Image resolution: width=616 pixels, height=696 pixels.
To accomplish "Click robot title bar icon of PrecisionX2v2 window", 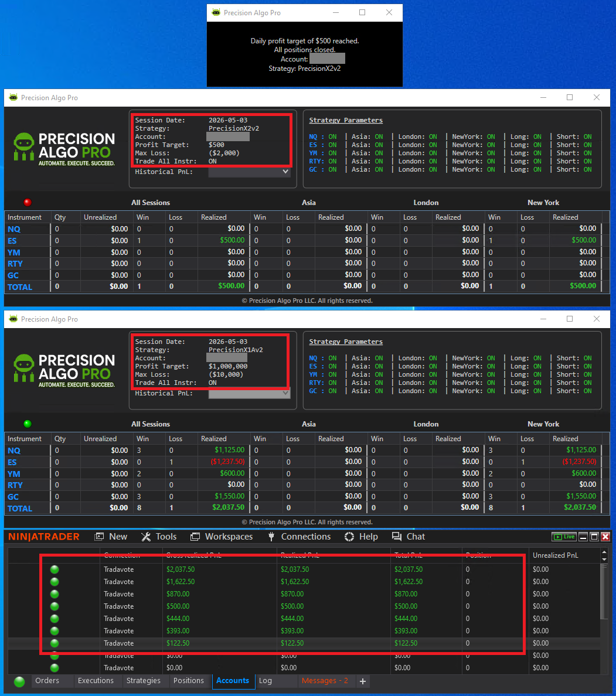I will 13,97.
